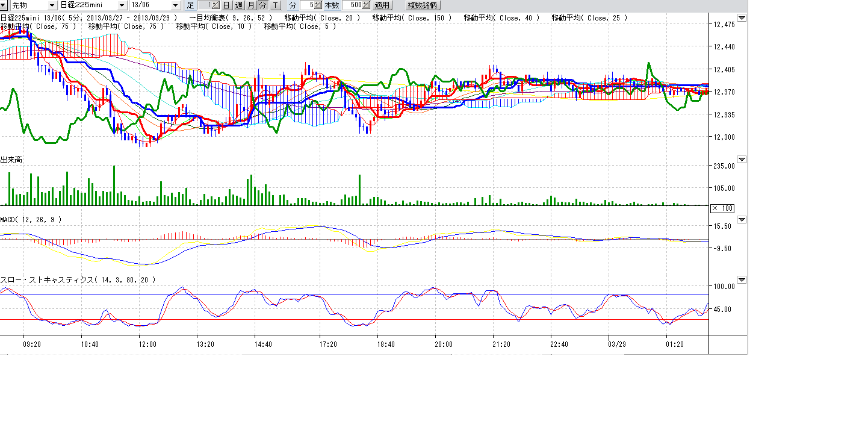Open the MACD panel menu arrow
This screenshot has height=436, width=868.
(x=742, y=220)
